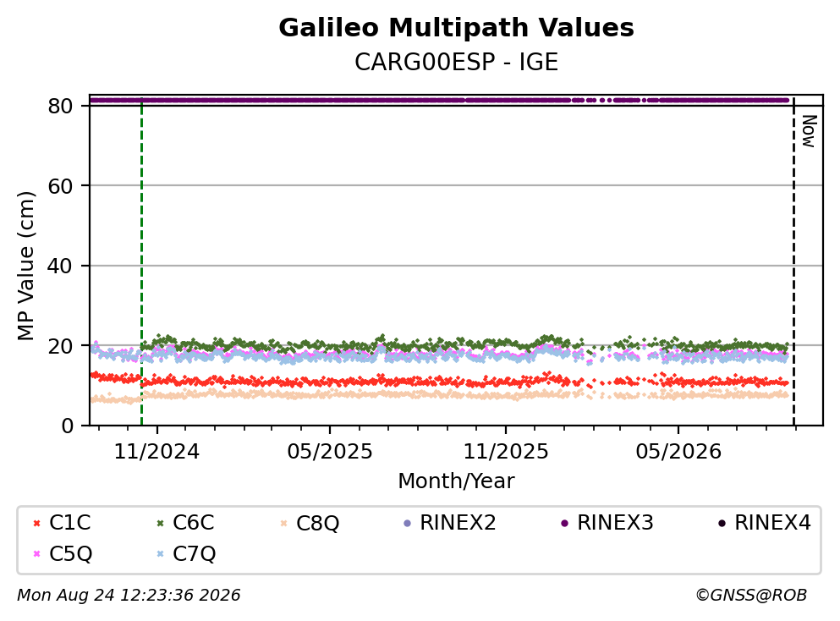Click the 'Month/Year' axis label
Image resolution: width=840 pixels, height=621 pixels.
456,481
